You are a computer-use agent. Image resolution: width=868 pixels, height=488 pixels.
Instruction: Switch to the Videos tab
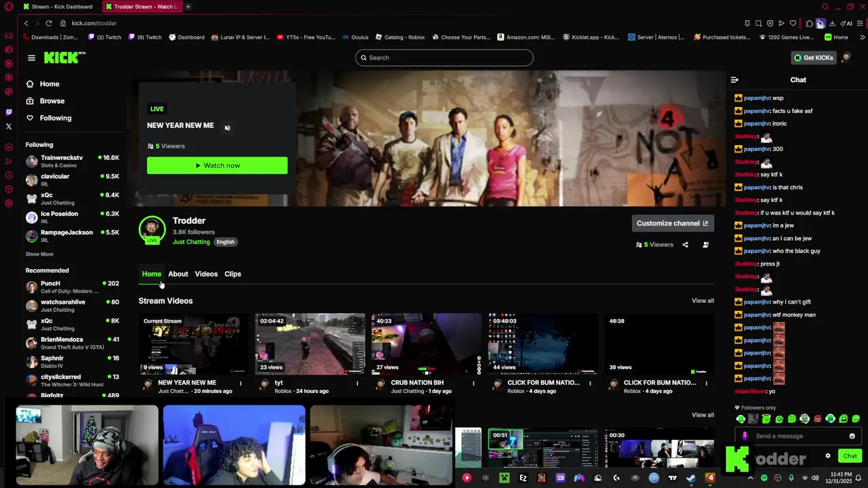(206, 274)
